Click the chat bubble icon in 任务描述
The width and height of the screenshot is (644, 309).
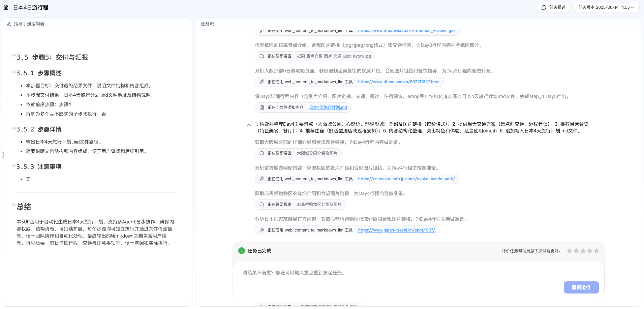pyautogui.click(x=544, y=7)
